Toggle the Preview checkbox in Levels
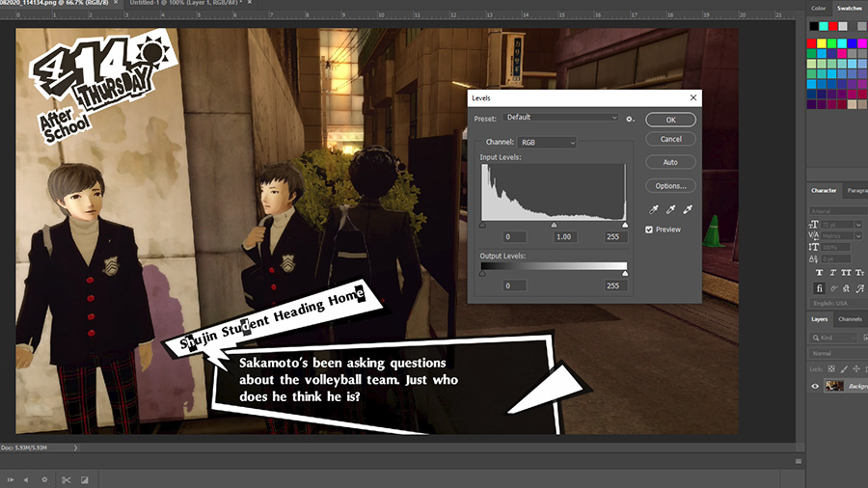Screen dimensions: 868x488 (x=649, y=230)
